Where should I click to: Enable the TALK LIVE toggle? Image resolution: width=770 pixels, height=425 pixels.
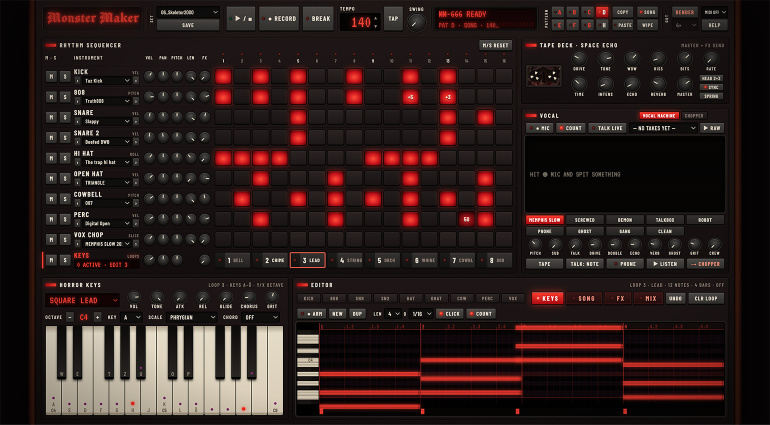pyautogui.click(x=607, y=128)
